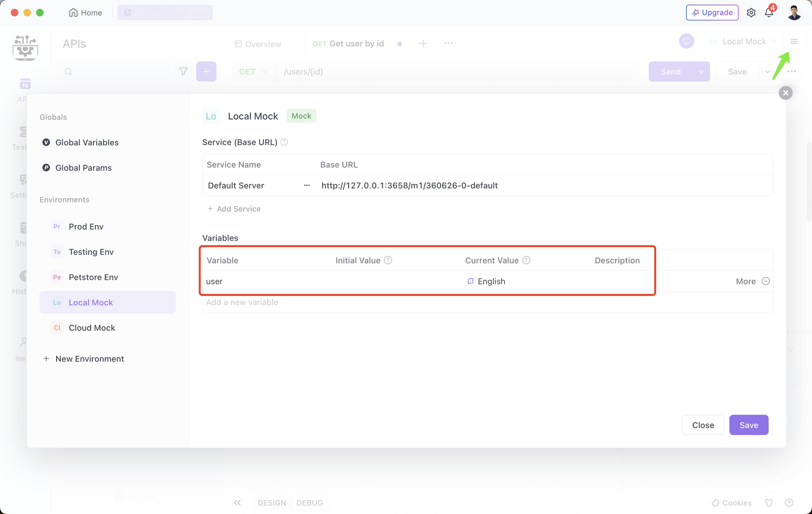
Task: Click the Add new variable link
Action: (x=242, y=302)
